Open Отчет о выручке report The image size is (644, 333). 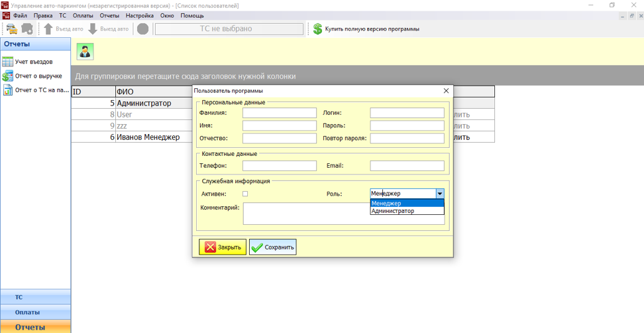32,76
